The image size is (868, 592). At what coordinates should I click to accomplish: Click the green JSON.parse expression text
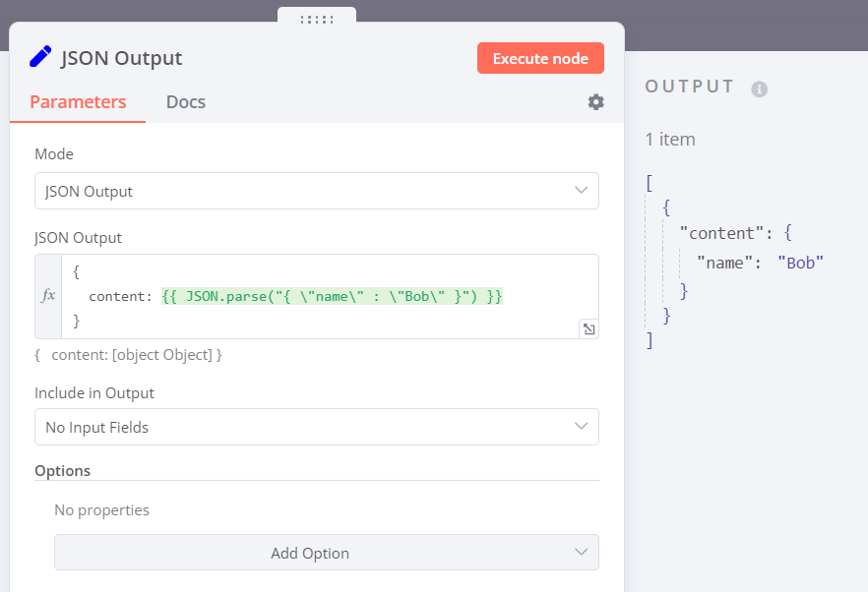(333, 297)
